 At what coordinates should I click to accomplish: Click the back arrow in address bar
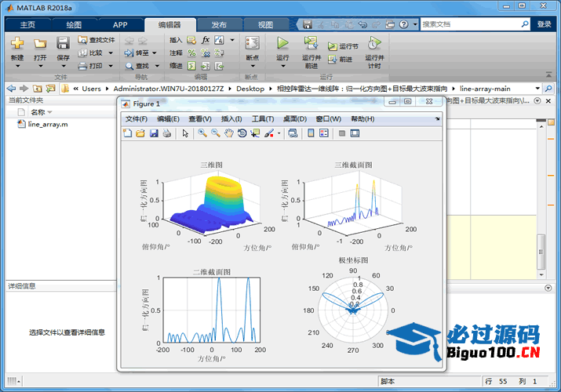point(12,89)
